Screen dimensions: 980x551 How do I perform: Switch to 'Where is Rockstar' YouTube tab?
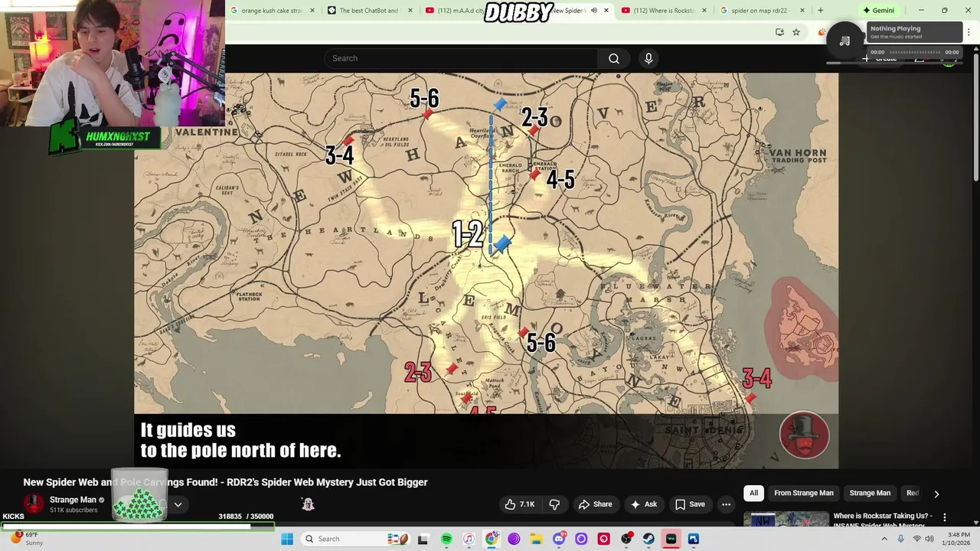click(x=663, y=11)
